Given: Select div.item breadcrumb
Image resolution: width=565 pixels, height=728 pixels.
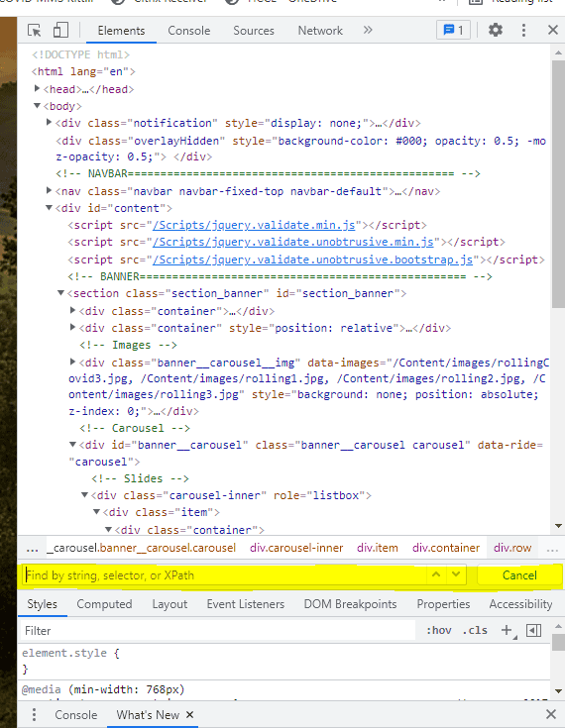Looking at the screenshot, I should point(378,548).
